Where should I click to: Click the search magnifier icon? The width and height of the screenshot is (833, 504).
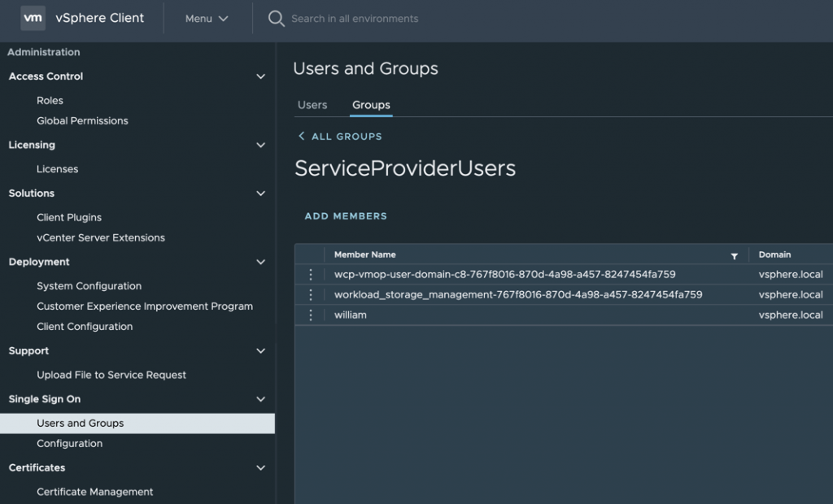click(x=277, y=19)
